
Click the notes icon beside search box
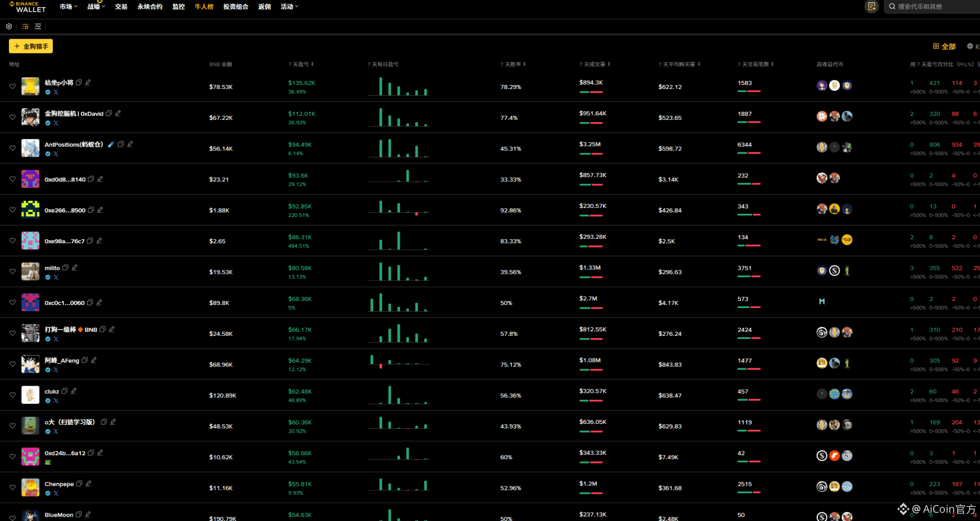pyautogui.click(x=871, y=7)
